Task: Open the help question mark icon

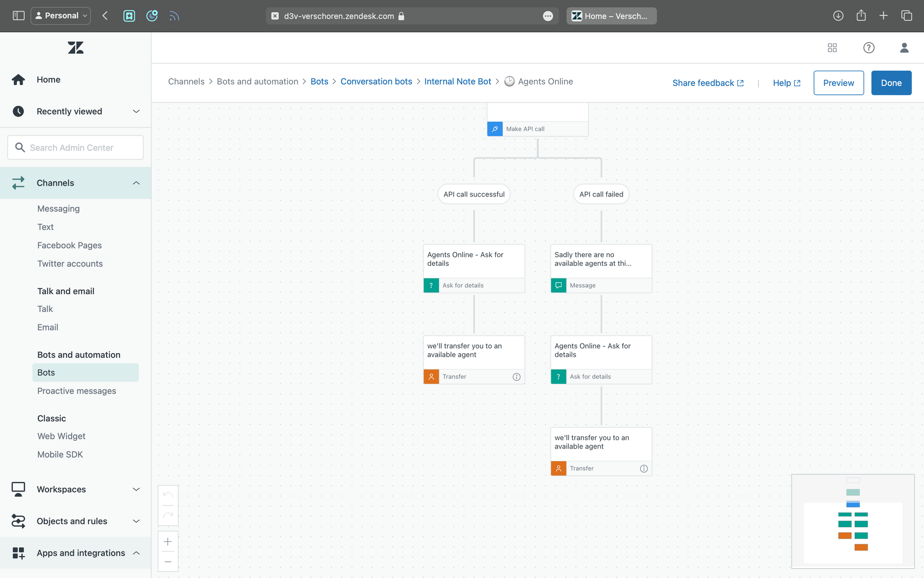Action: tap(869, 48)
